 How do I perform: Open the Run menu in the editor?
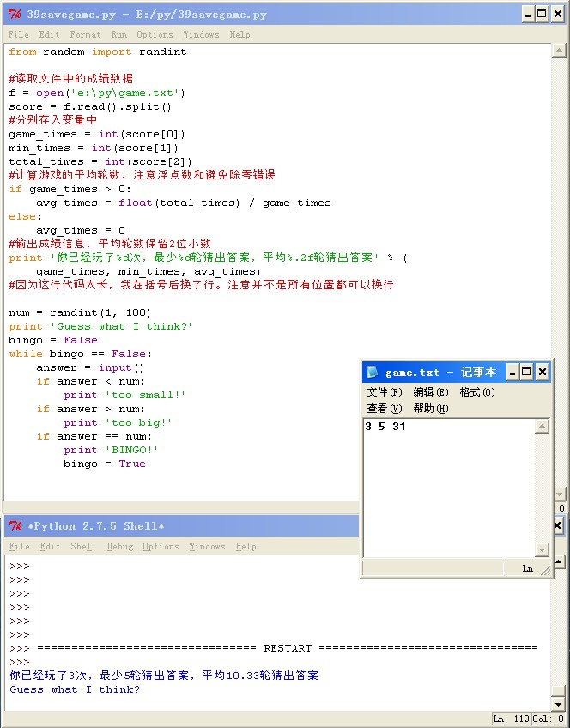[x=118, y=35]
